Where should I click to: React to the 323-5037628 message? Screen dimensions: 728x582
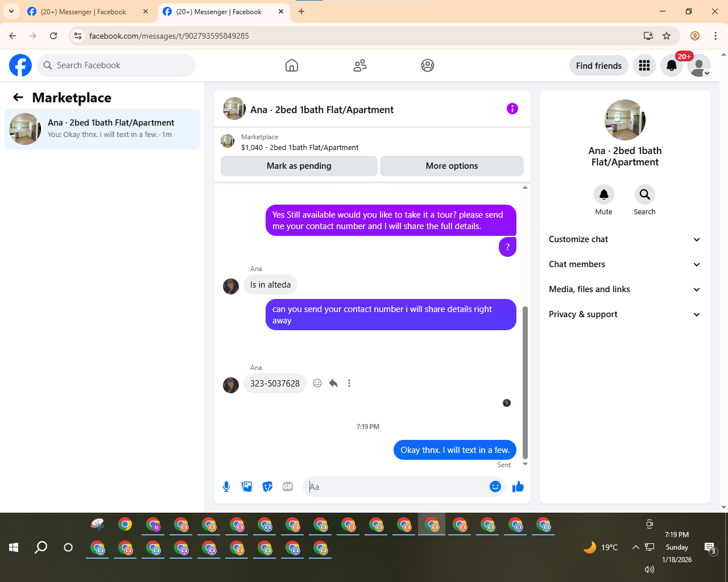pyautogui.click(x=317, y=383)
